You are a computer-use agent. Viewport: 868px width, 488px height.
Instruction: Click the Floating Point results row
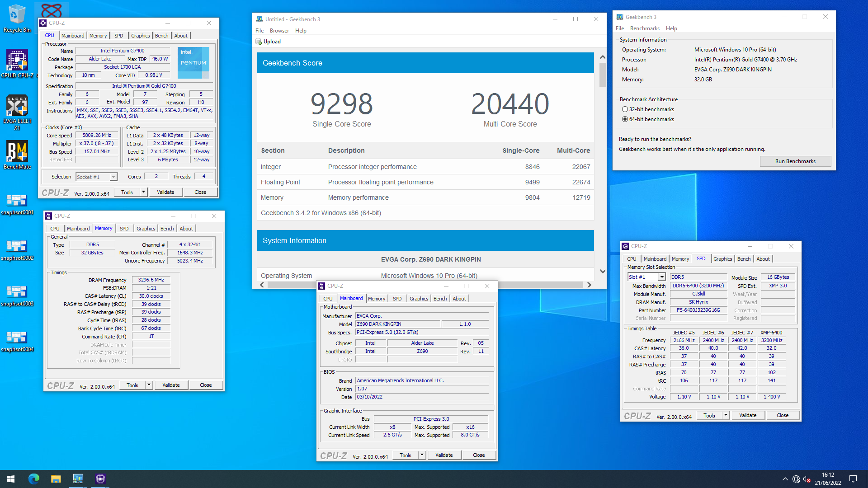click(425, 182)
